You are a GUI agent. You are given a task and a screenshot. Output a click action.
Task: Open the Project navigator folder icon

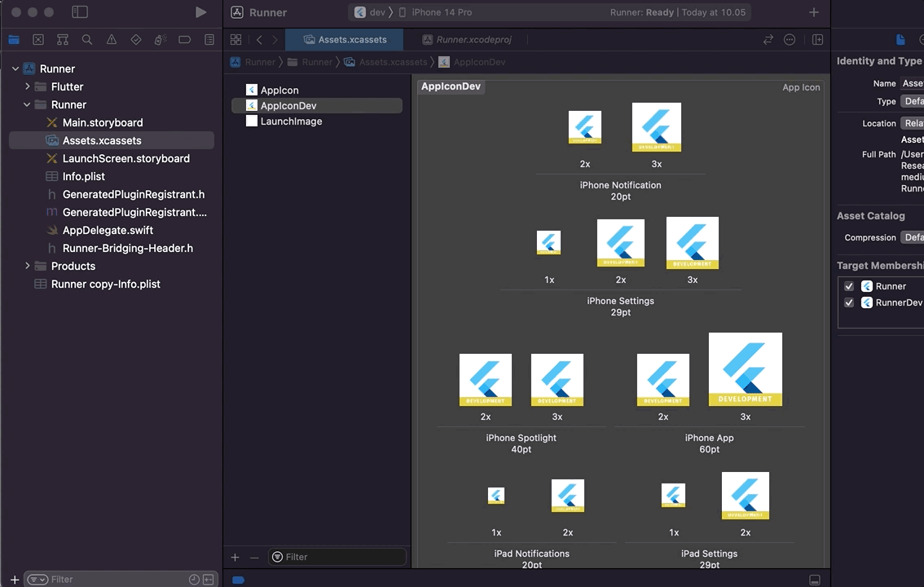14,39
